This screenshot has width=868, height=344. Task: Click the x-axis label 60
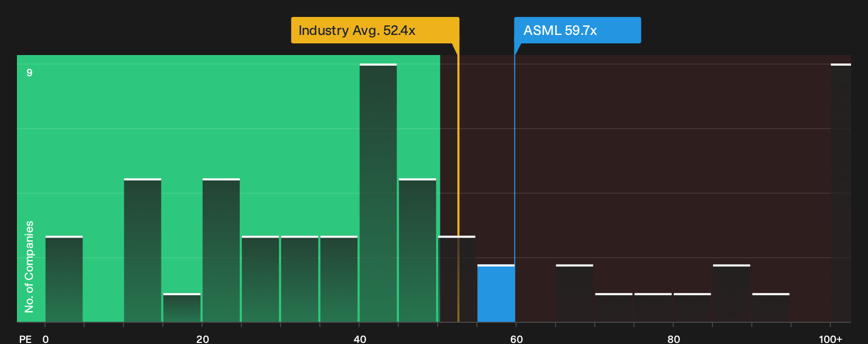[517, 339]
